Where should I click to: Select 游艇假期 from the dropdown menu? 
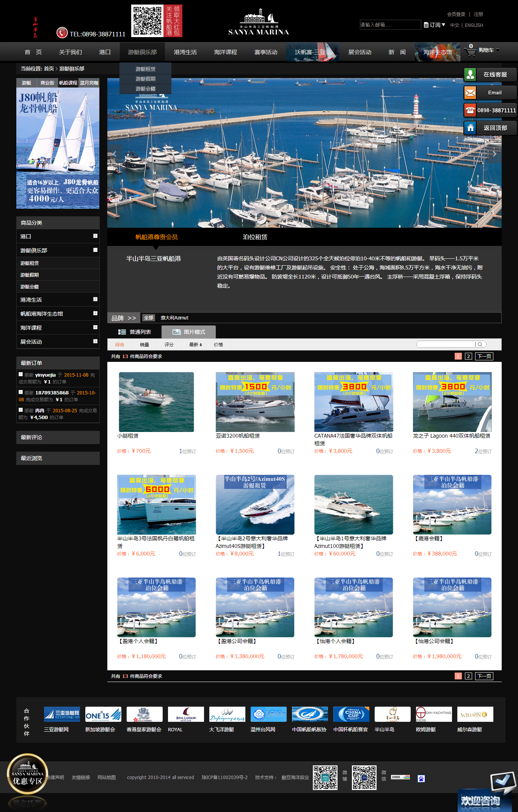146,79
